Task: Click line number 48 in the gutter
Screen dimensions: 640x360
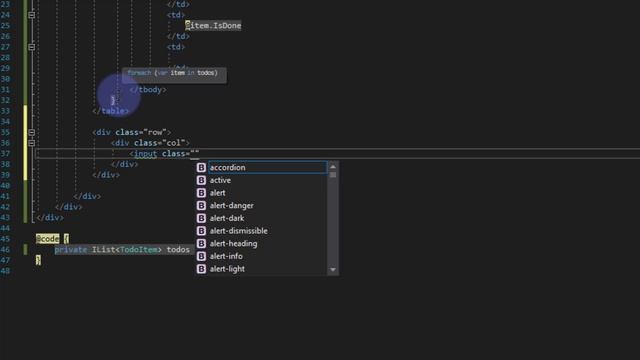Action: coord(5,271)
